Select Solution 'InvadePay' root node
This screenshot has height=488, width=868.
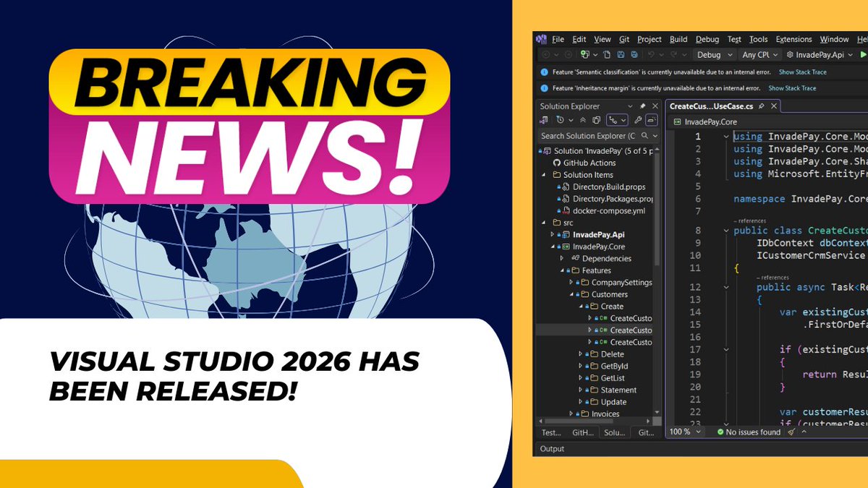tap(597, 150)
